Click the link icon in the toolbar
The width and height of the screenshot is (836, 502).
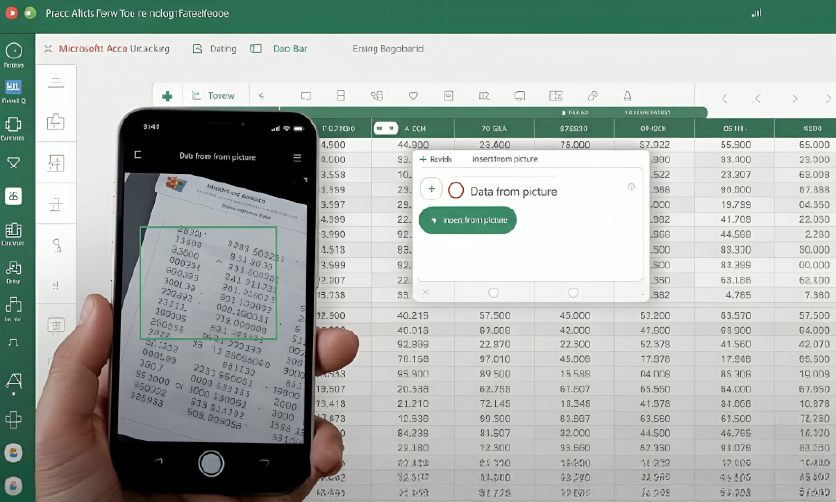tap(591, 96)
